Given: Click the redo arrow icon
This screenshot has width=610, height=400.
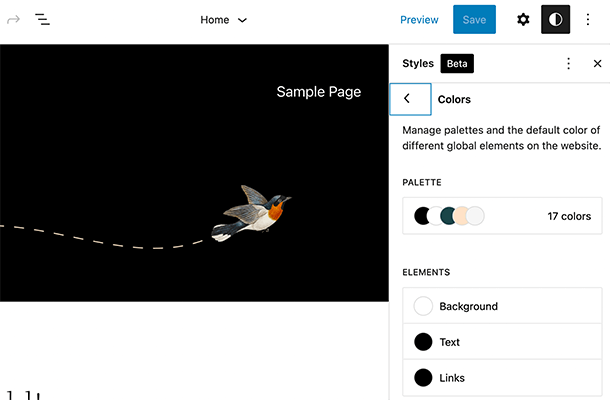Looking at the screenshot, I should coord(14,19).
